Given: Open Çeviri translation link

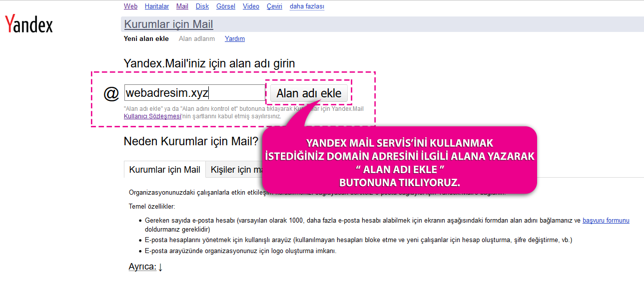Looking at the screenshot, I should click(274, 6).
